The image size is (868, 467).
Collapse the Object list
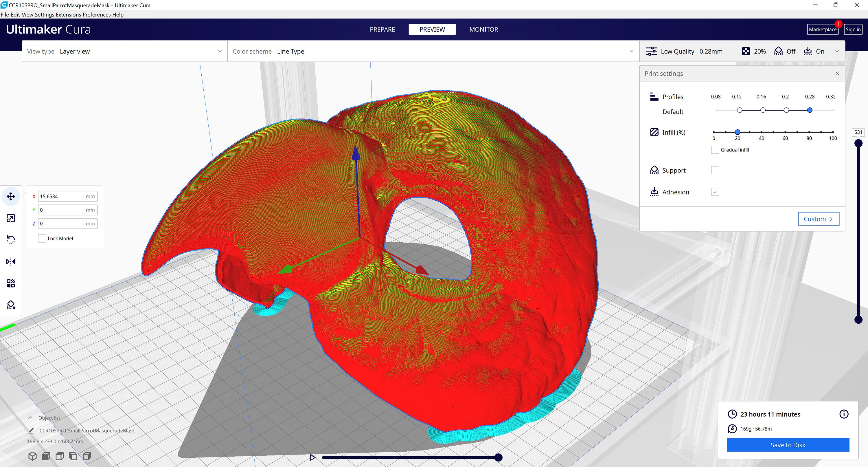[x=31, y=417]
